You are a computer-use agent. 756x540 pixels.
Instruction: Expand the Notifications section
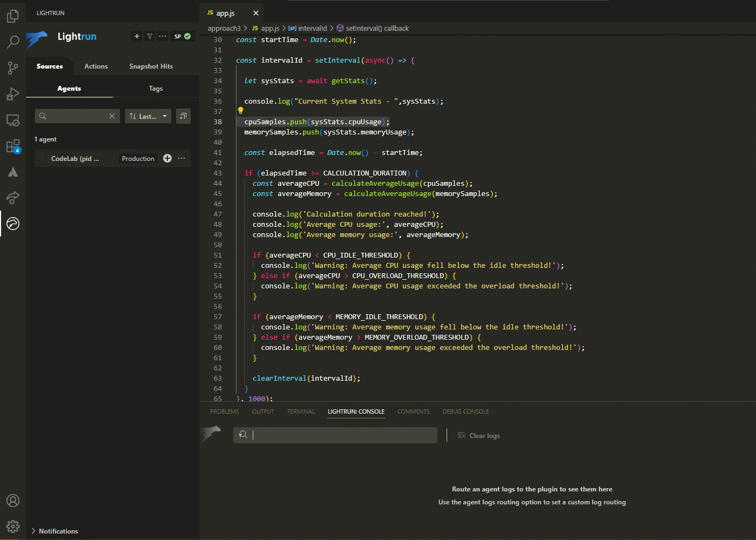33,531
